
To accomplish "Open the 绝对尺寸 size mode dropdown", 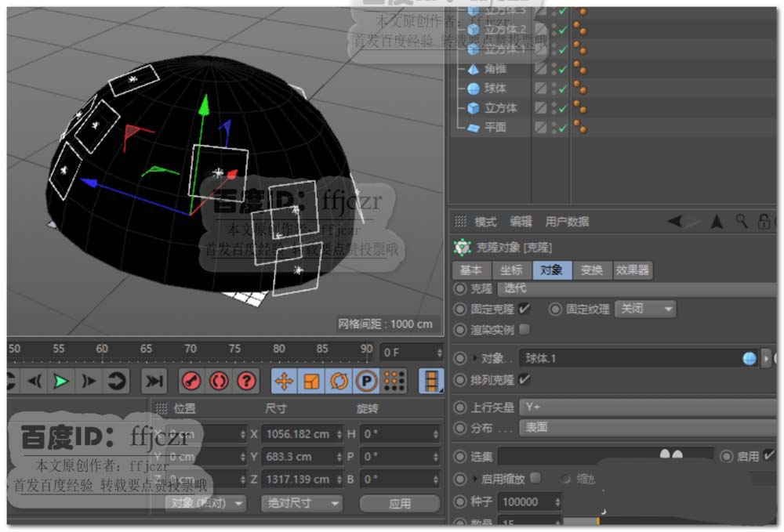I will (x=302, y=503).
